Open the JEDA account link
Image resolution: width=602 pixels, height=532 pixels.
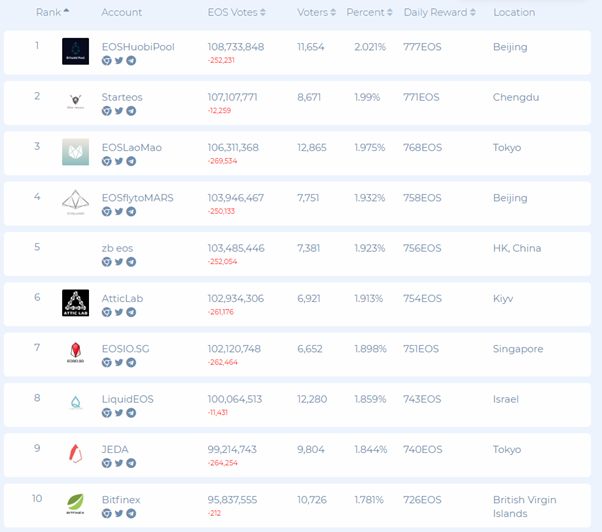click(x=115, y=449)
